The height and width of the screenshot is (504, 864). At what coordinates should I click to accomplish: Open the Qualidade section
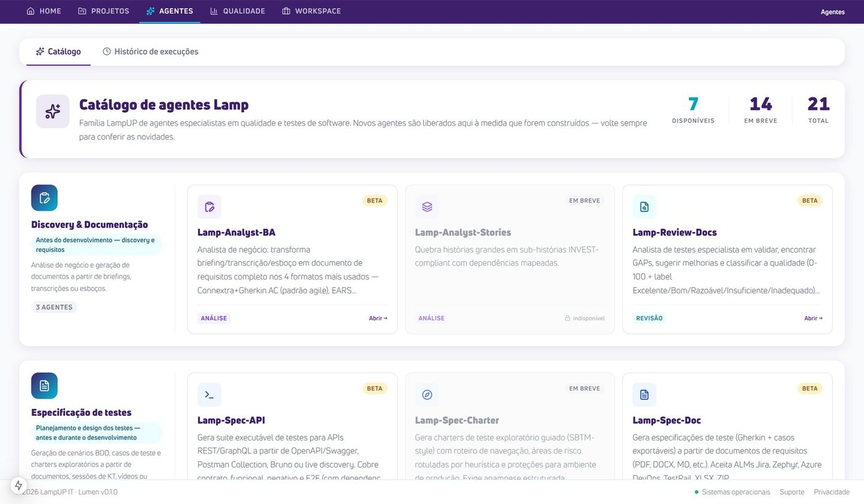[238, 11]
